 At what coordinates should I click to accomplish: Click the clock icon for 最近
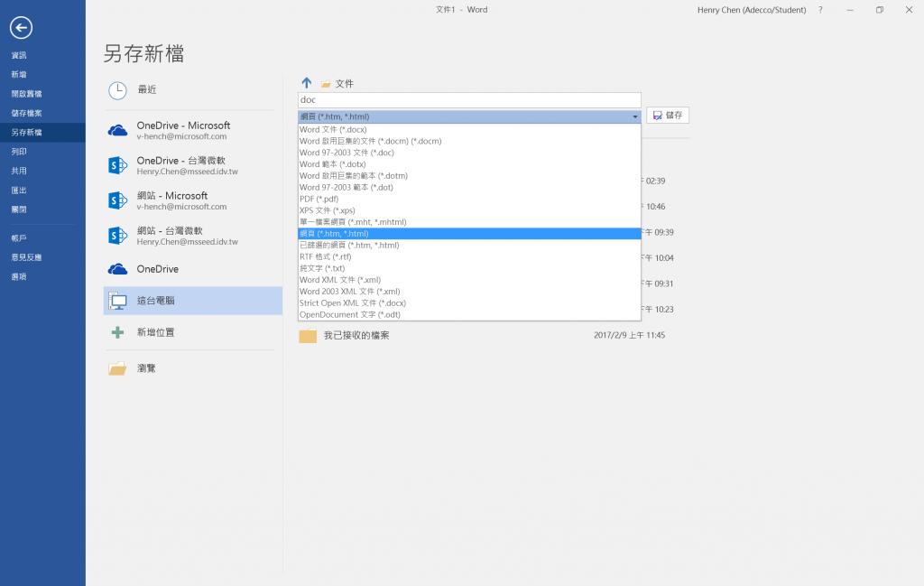[x=118, y=90]
